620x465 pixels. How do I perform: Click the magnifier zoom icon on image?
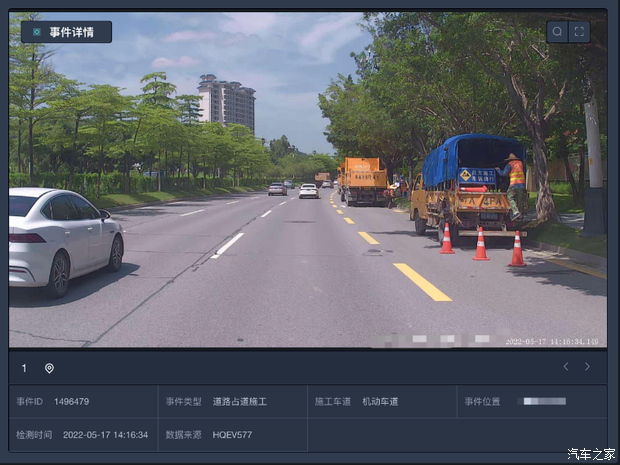coord(557,32)
